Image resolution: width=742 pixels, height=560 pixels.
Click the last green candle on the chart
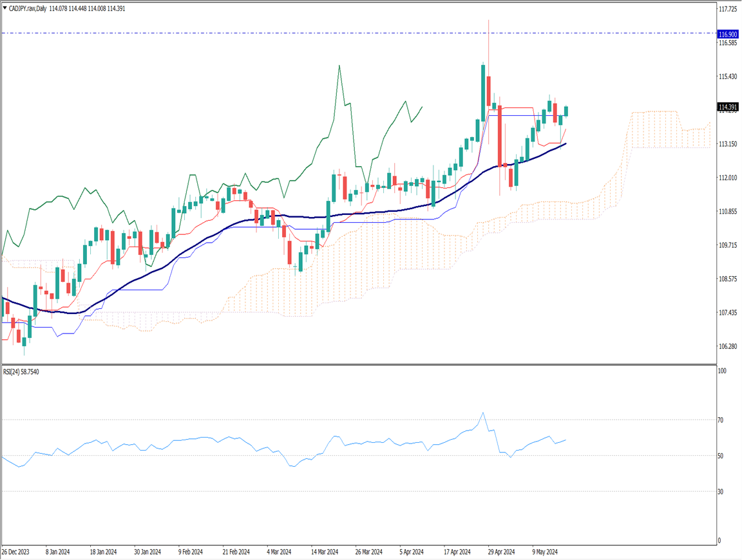566,111
